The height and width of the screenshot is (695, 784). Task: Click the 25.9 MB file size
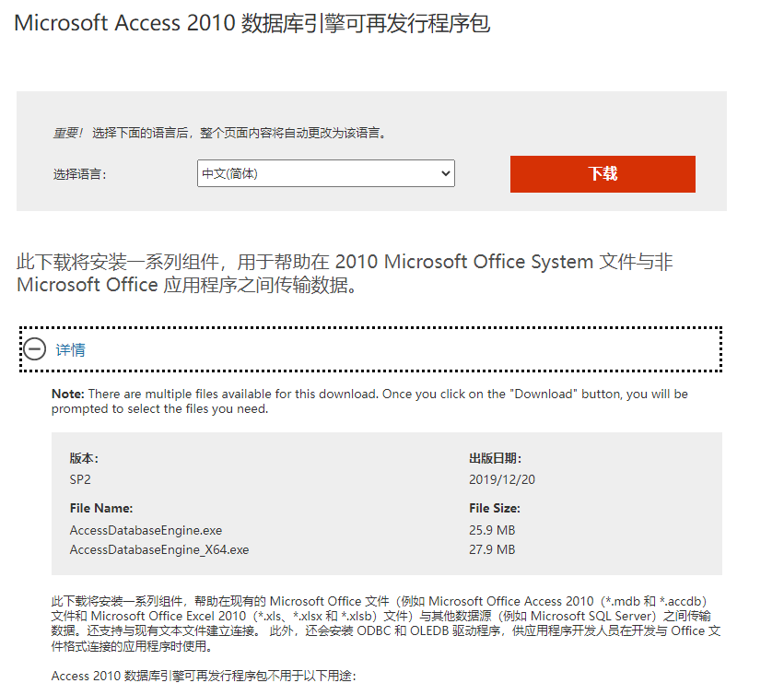tap(492, 530)
